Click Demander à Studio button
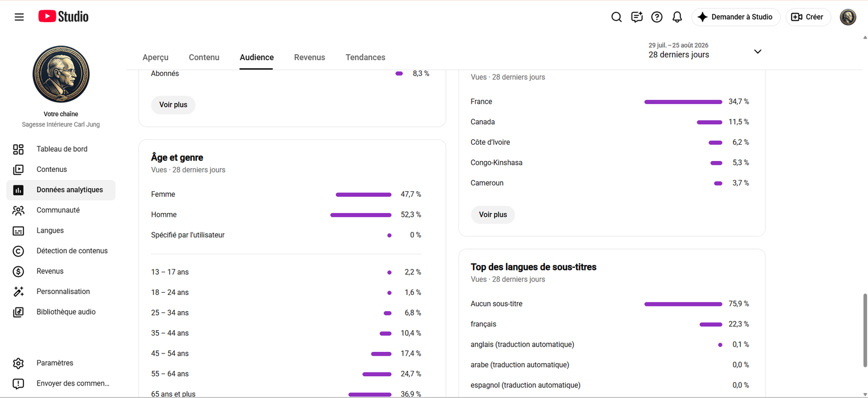The image size is (868, 398). tap(736, 17)
